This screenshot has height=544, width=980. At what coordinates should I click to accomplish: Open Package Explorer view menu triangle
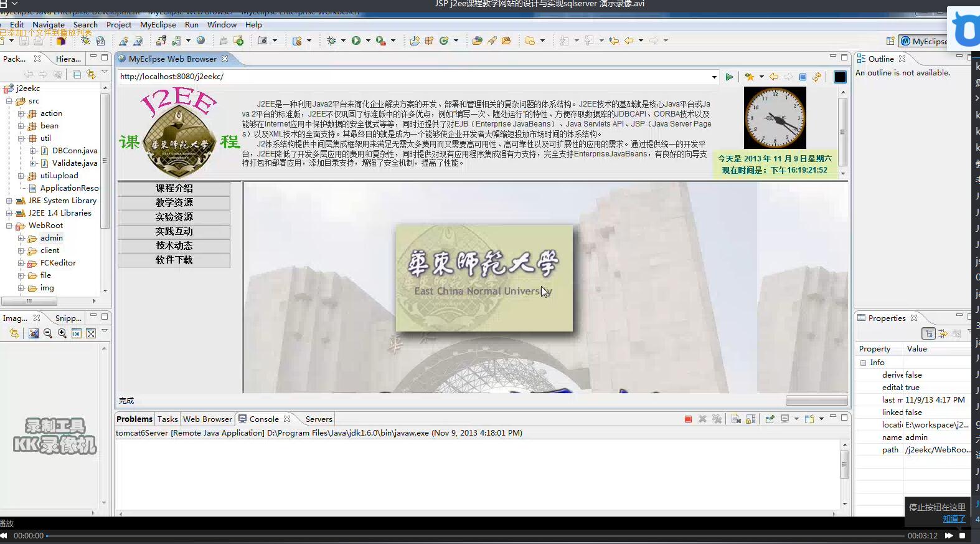(x=105, y=73)
